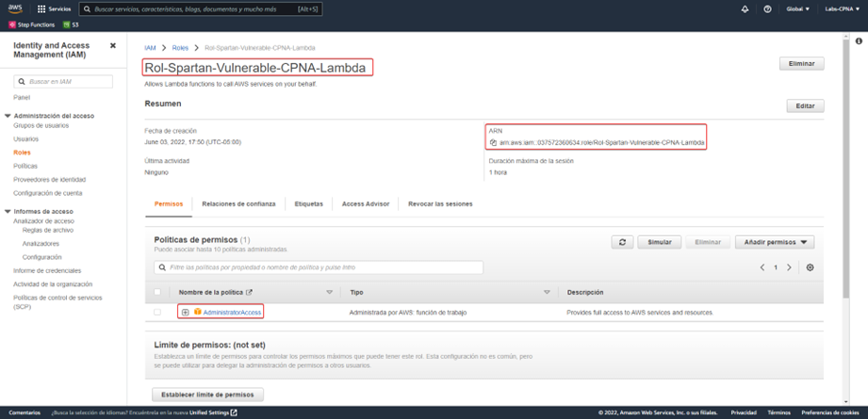Open Analizador de acceso in sidebar
This screenshot has height=419, width=868.
43,220
